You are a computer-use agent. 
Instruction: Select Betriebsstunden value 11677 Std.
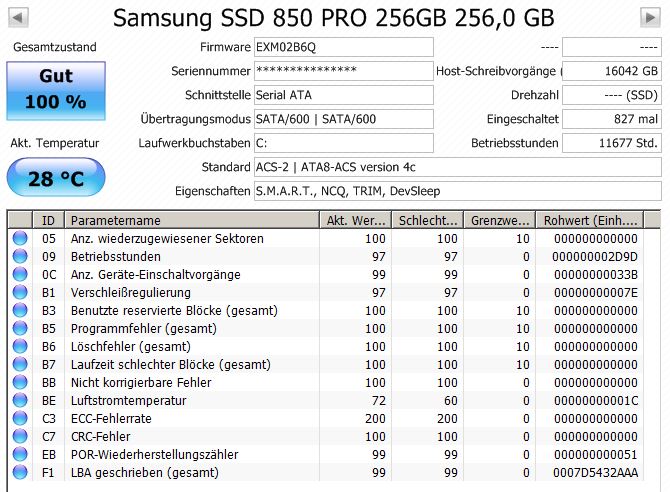(612, 143)
